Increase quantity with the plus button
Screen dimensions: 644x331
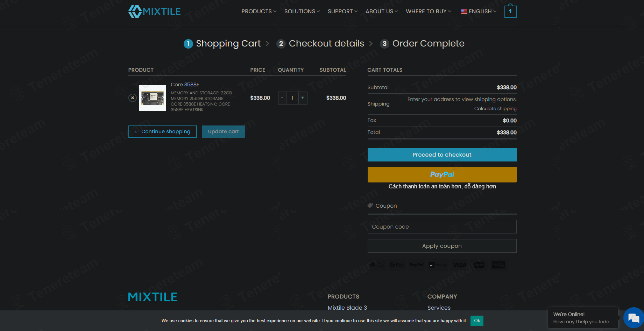[303, 98]
